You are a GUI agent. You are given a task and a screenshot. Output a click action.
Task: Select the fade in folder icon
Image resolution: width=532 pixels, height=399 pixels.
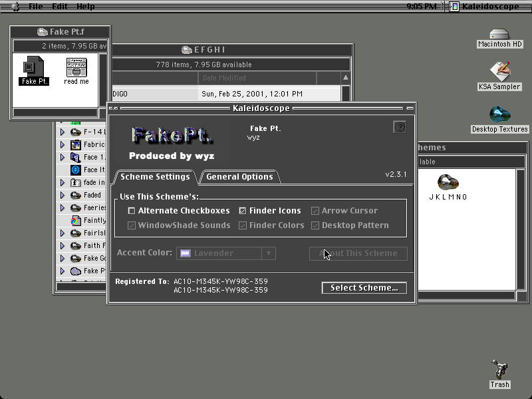(x=75, y=182)
